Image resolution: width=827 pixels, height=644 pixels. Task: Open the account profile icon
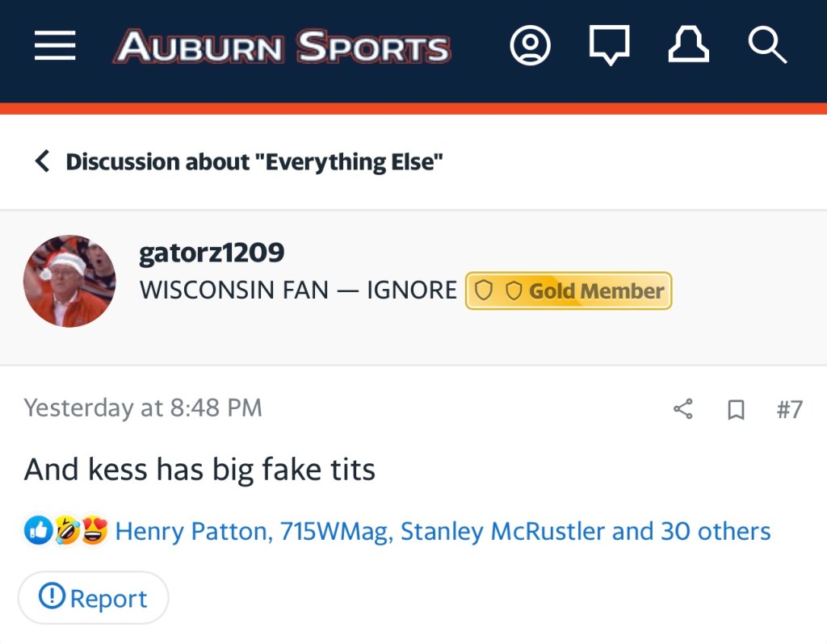pos(530,46)
